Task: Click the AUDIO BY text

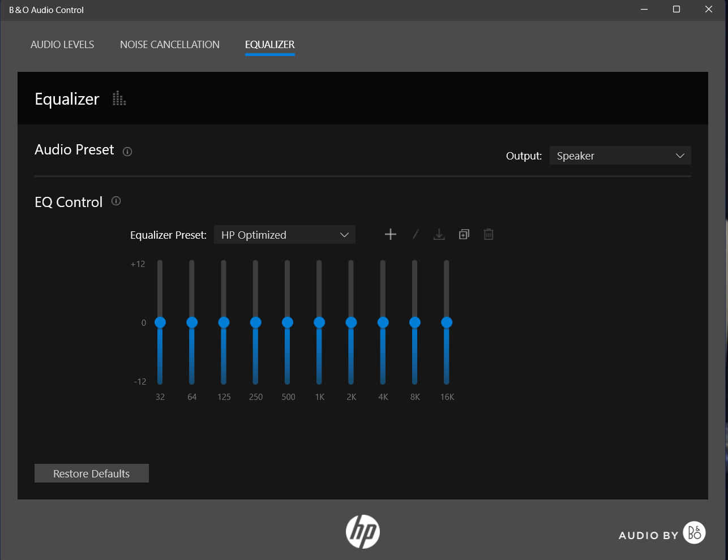Action: click(x=649, y=536)
